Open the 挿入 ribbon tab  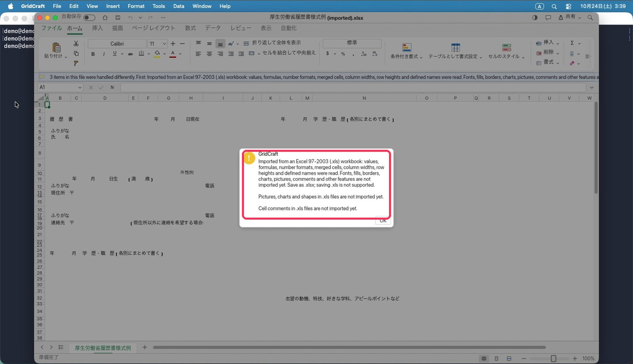click(x=97, y=28)
